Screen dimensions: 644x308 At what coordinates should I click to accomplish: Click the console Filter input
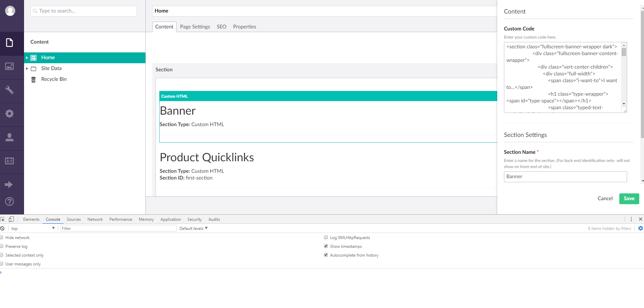(x=118, y=229)
